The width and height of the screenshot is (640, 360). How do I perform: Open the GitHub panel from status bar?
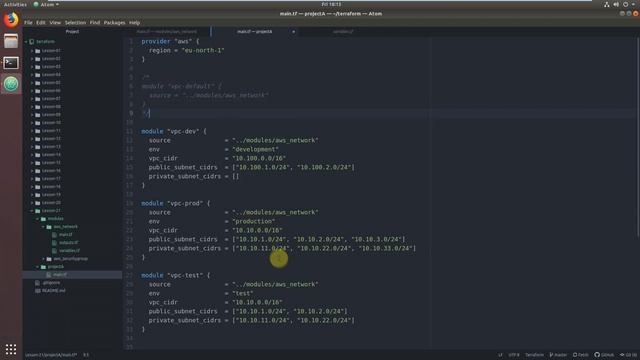(604, 355)
